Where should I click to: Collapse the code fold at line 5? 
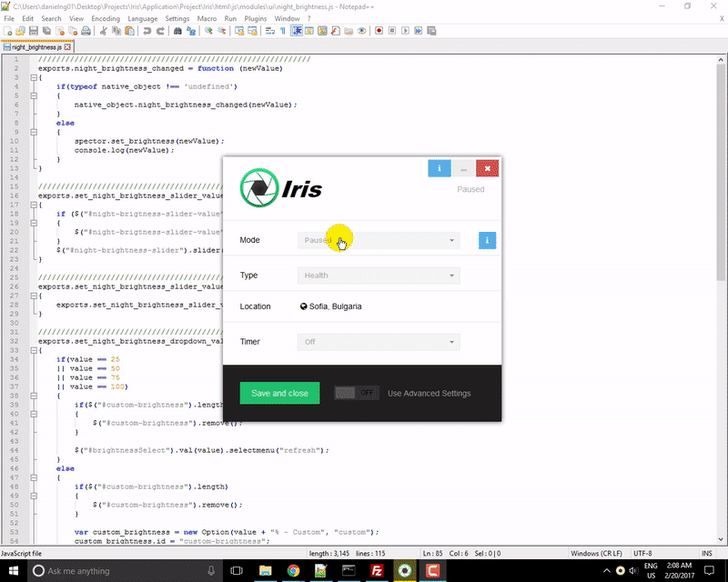pos(34,95)
